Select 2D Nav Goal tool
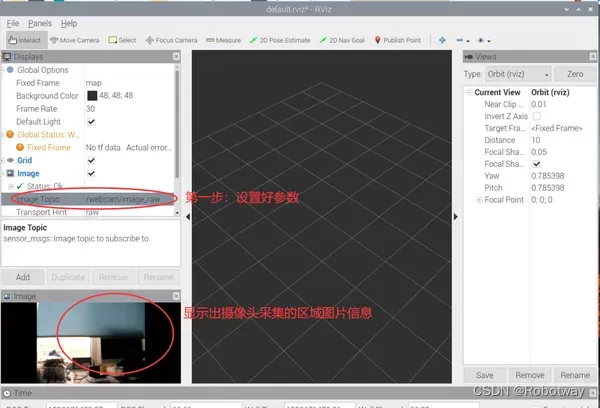This screenshot has height=408, width=600. (342, 40)
